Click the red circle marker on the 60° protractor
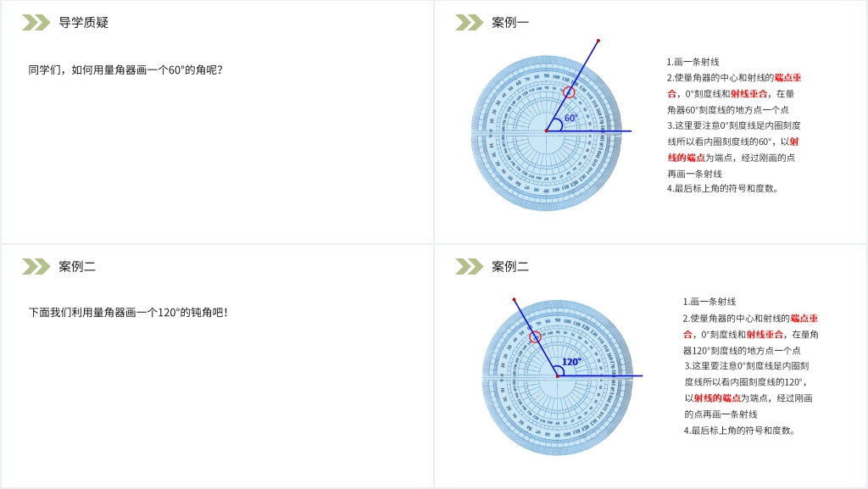Viewport: 868px width, 489px height. [569, 92]
